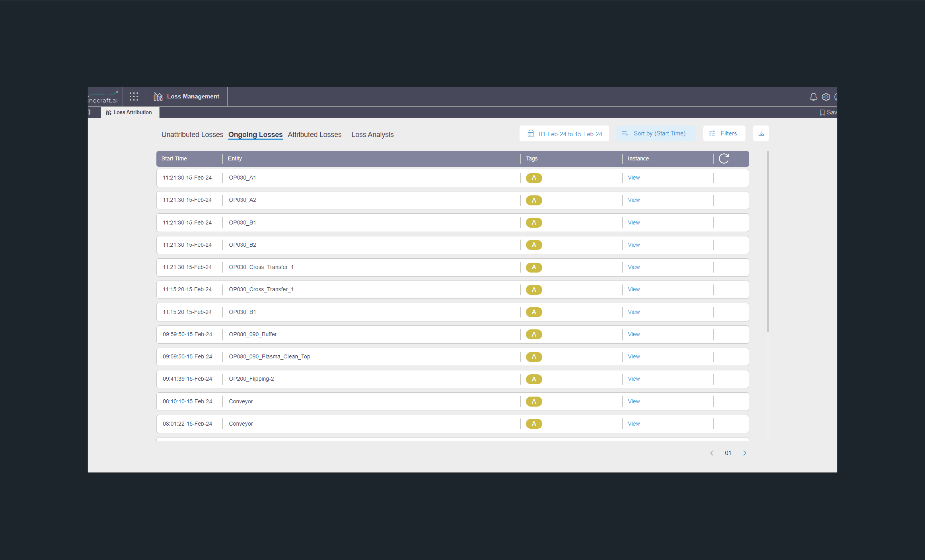Go to the previous page arrow
This screenshot has height=560, width=925.
tap(712, 453)
